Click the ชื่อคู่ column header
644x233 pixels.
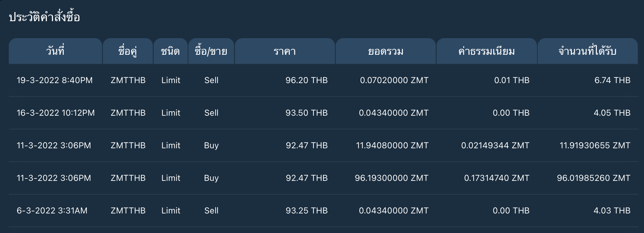coord(128,51)
